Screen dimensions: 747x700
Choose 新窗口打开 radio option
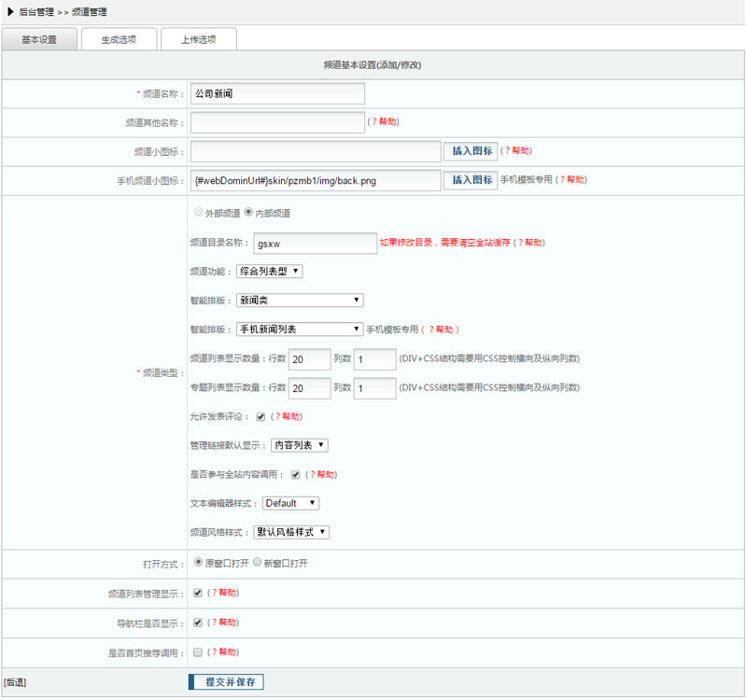258,563
